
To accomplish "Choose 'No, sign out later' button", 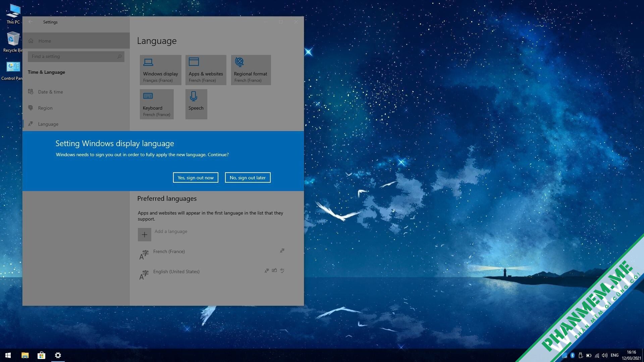I will click(x=248, y=178).
